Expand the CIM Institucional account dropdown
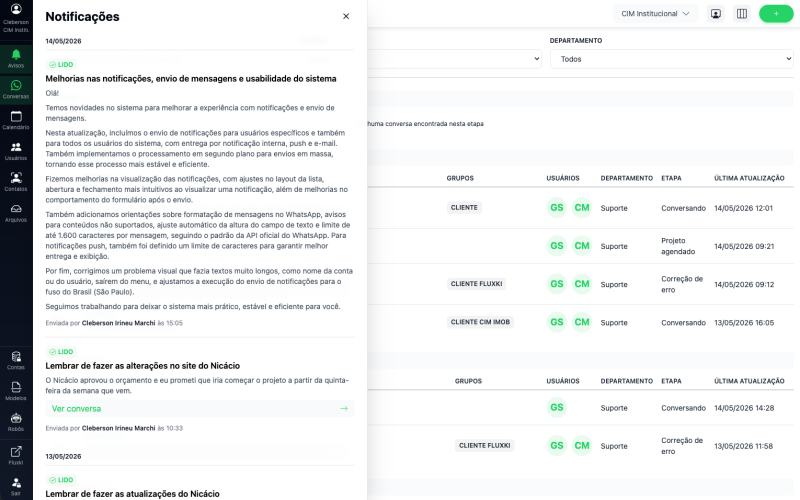This screenshot has height=500, width=800. click(x=655, y=14)
